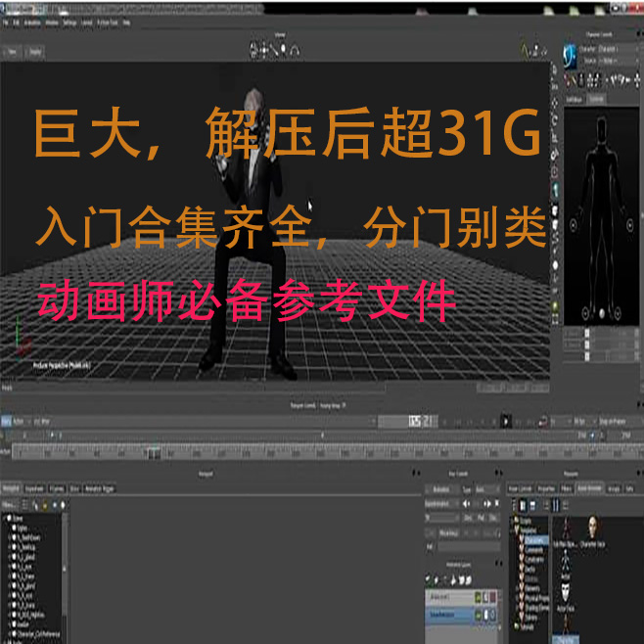Expand the Shading Elements folder
The height and width of the screenshot is (644, 644).
517,608
